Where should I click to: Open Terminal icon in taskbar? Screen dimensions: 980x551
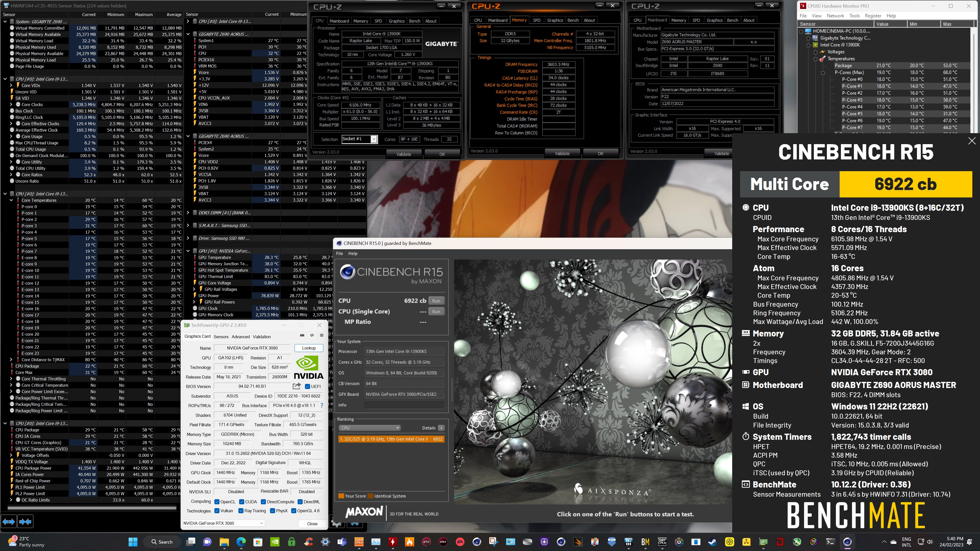[x=830, y=542]
